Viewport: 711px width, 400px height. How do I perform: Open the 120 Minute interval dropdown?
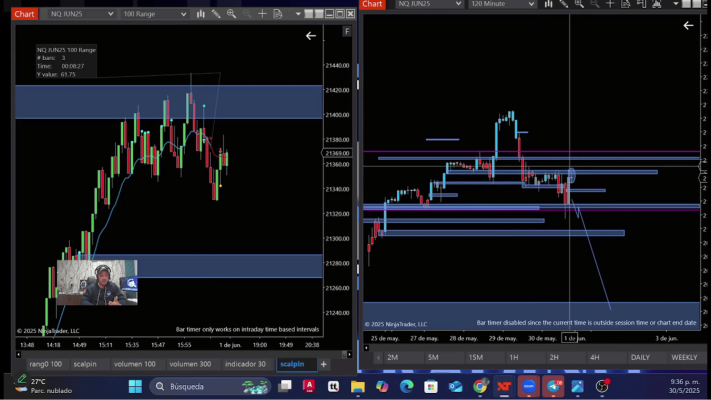tap(502, 4)
